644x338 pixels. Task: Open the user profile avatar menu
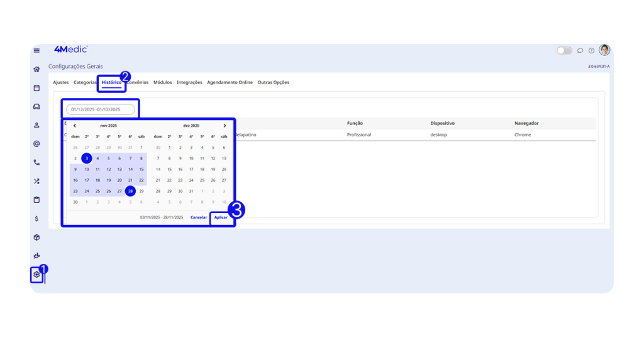tap(604, 50)
